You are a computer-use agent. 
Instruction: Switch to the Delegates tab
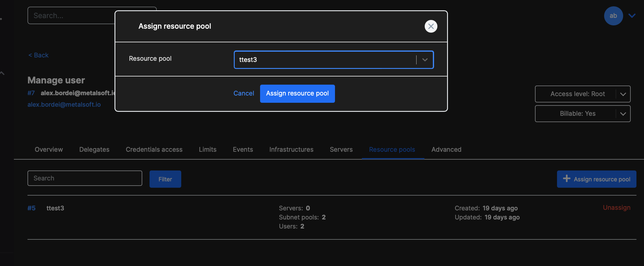pyautogui.click(x=94, y=149)
